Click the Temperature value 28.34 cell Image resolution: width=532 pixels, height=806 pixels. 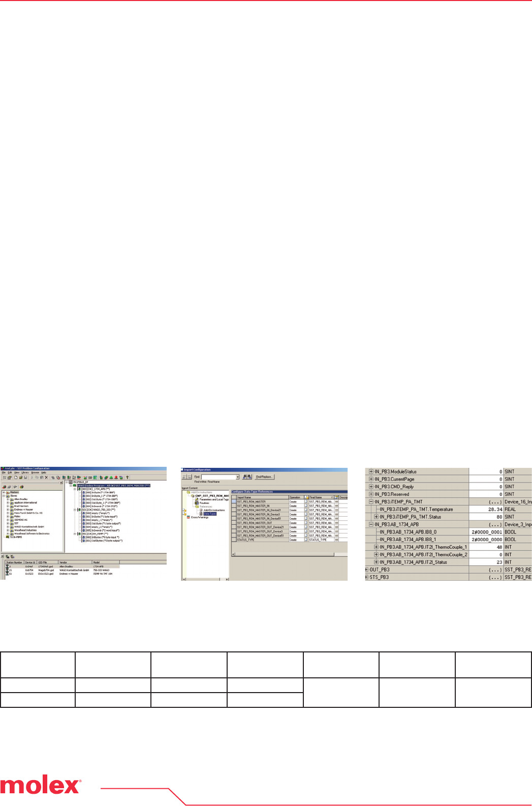click(x=486, y=509)
